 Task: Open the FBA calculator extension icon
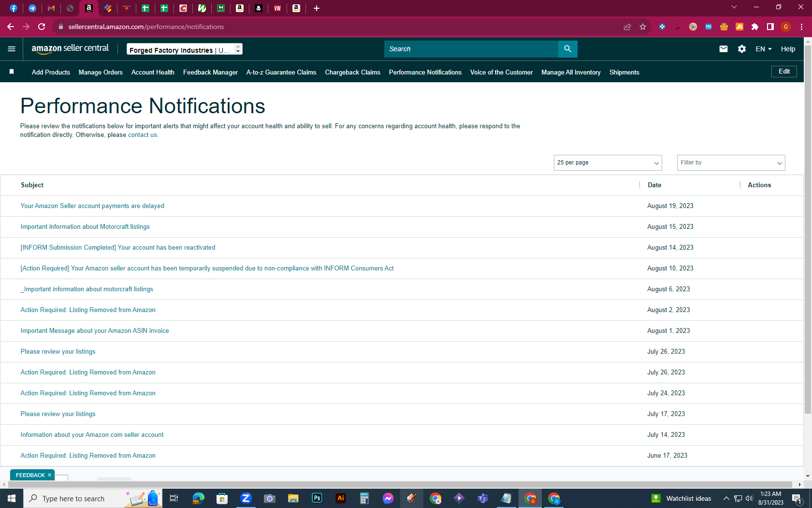[709, 27]
